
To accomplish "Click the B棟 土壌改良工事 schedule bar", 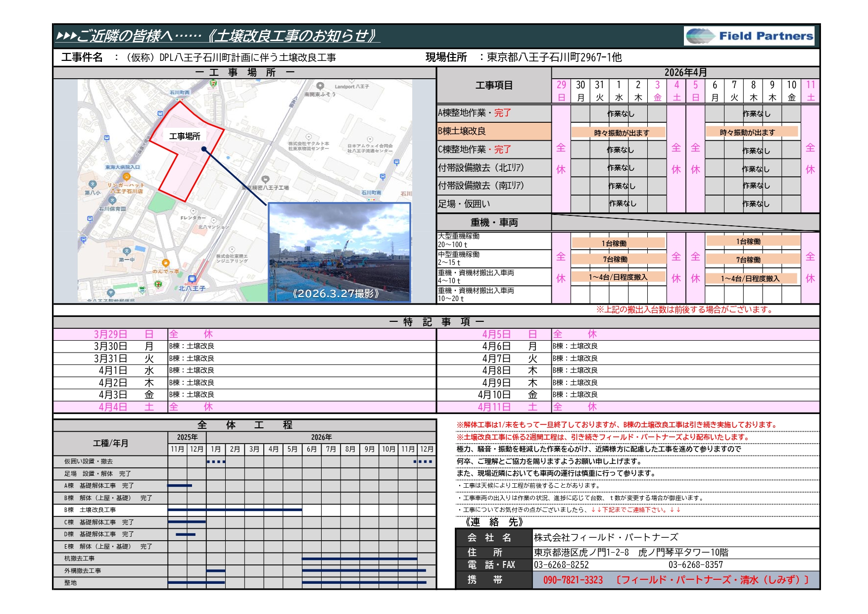I will tap(235, 510).
